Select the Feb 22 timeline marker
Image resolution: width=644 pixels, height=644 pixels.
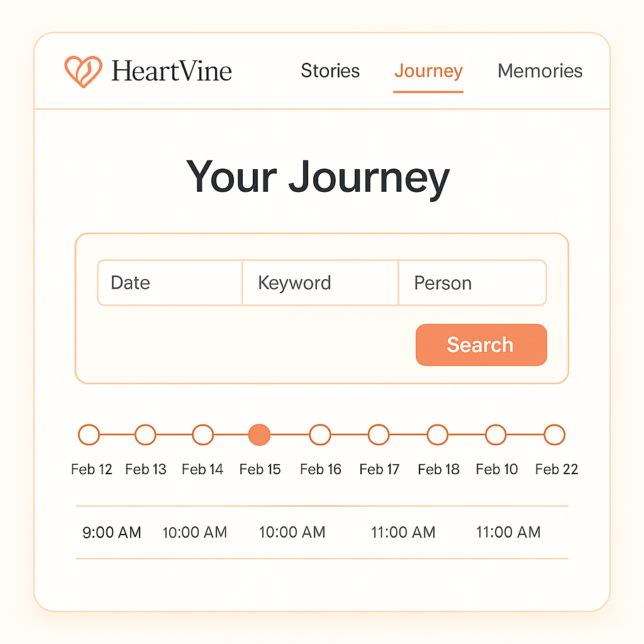point(555,434)
